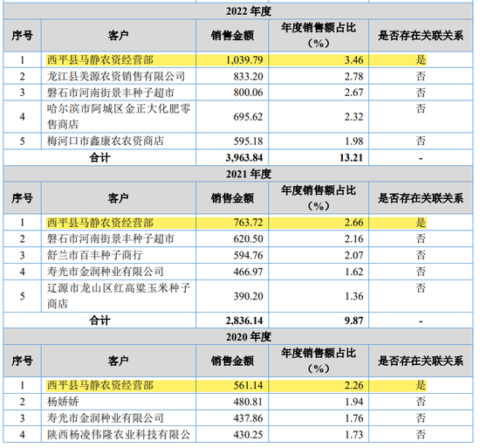Select 寿光市金润种业有限公司 in 2021 table
Image resolution: width=480 pixels, height=448 pixels.
[119, 272]
